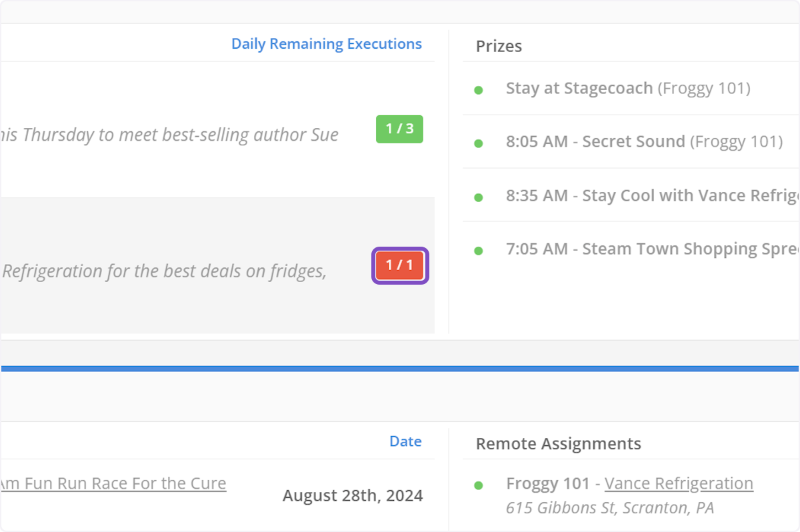Open the Vance Refrigeration remote assignment link
Image resolution: width=800 pixels, height=532 pixels.
pyautogui.click(x=679, y=483)
